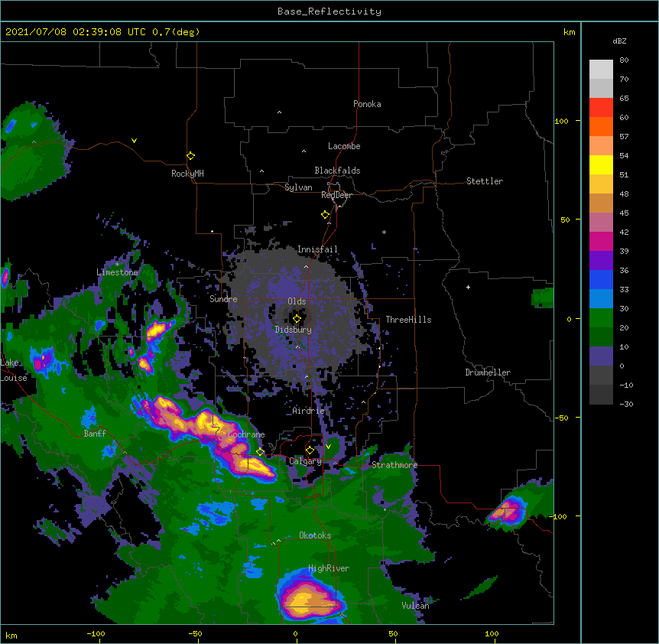Click the Lake Louise map label

[x=14, y=370]
